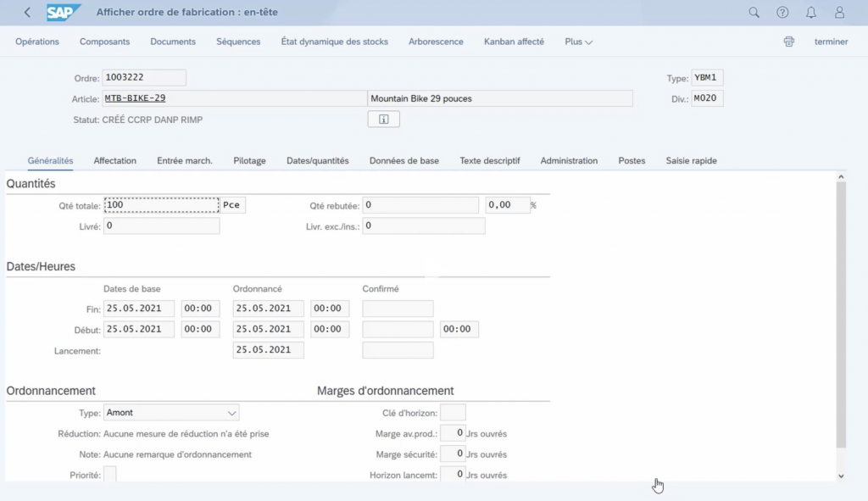The width and height of the screenshot is (868, 501).
Task: Click the printer icon
Action: (x=789, y=42)
